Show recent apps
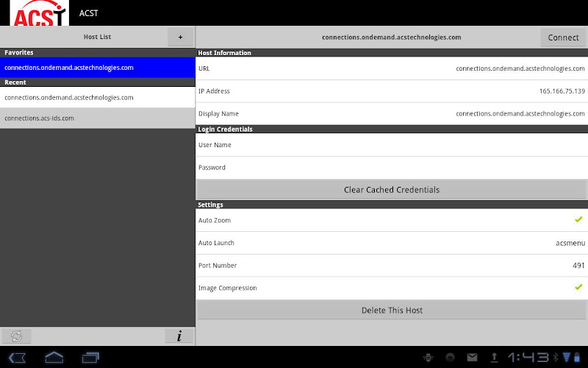The height and width of the screenshot is (368, 588). coord(90,357)
